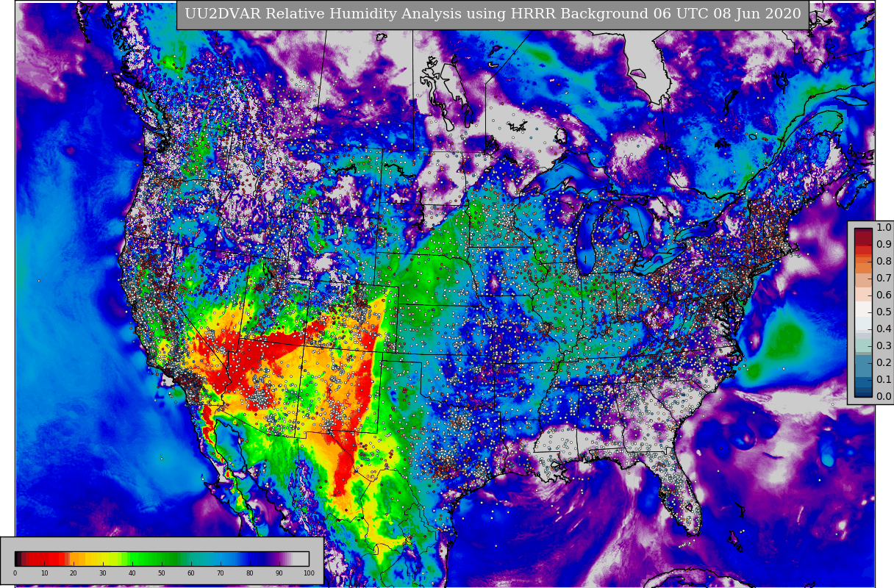Click the 30 tick on humidity colorbar
The width and height of the screenshot is (894, 588).
[x=103, y=573]
